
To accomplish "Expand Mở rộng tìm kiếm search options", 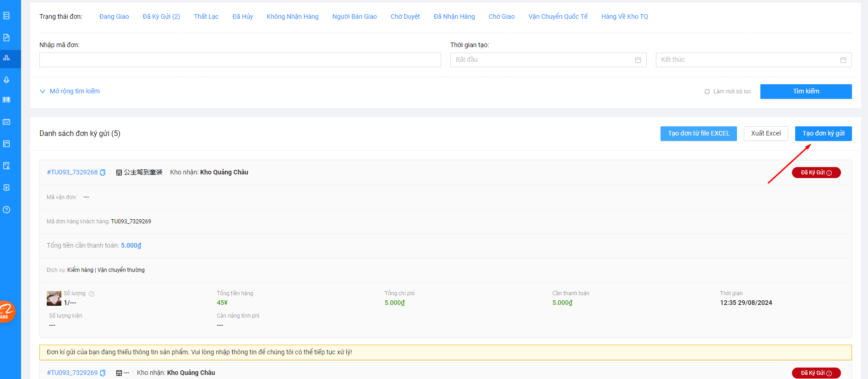I will (70, 91).
